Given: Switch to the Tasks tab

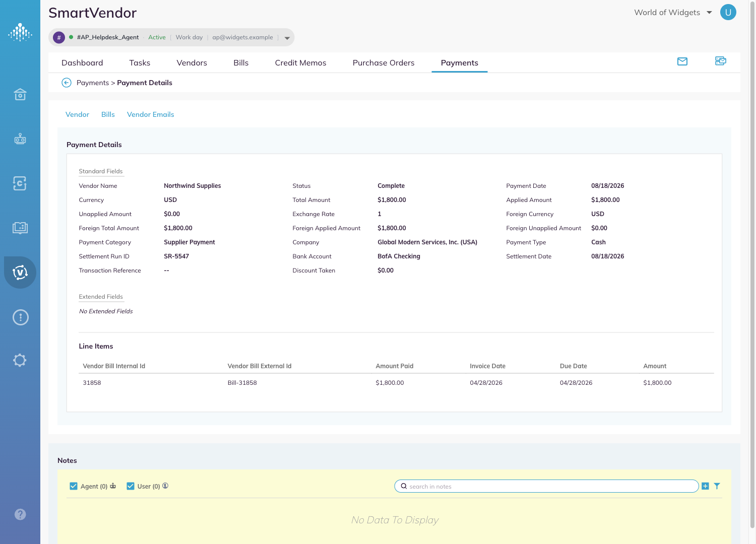Looking at the screenshot, I should (140, 63).
